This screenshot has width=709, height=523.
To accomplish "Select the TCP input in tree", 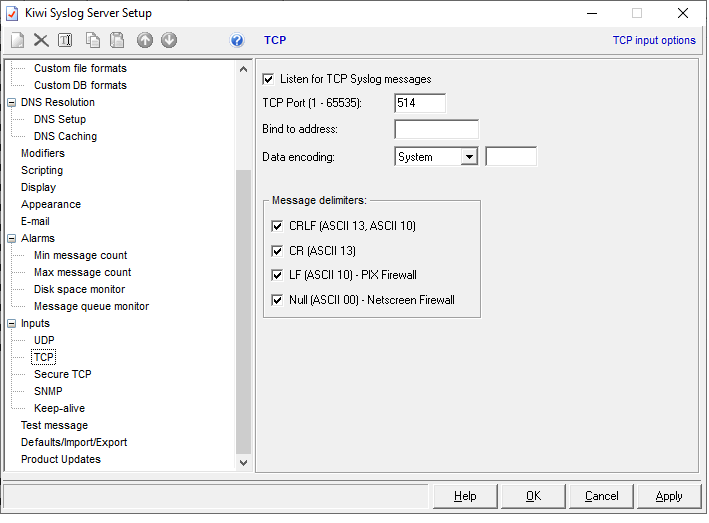I will point(44,357).
